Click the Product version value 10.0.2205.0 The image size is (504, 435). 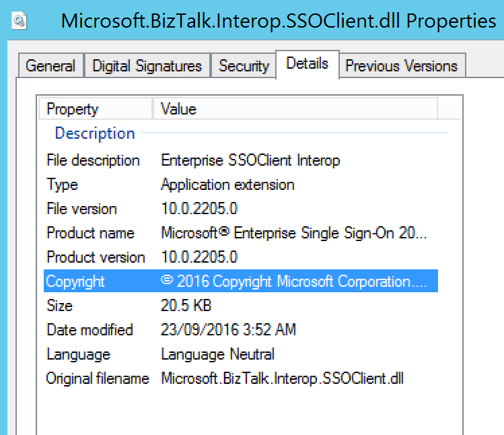point(199,257)
